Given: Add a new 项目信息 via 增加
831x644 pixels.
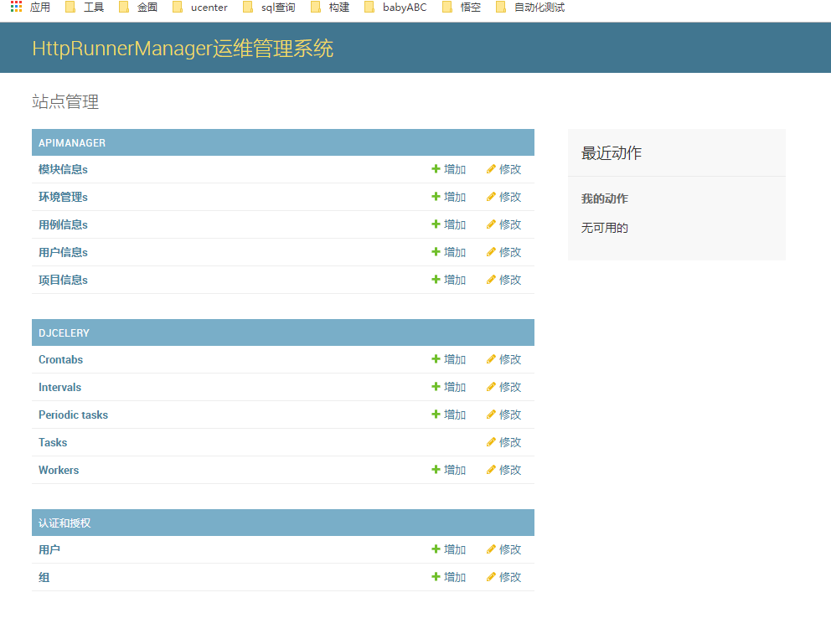Looking at the screenshot, I should (x=448, y=280).
